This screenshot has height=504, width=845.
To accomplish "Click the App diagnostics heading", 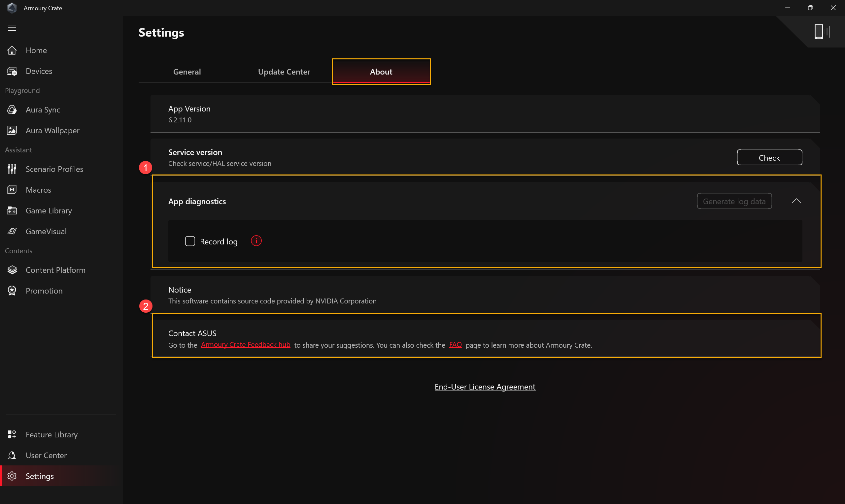I will (x=197, y=201).
